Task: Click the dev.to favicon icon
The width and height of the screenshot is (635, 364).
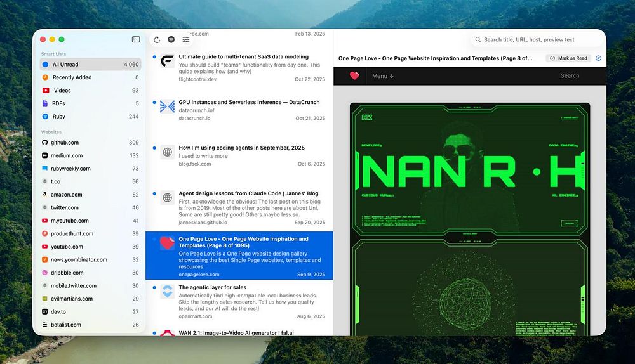Action: tap(44, 311)
